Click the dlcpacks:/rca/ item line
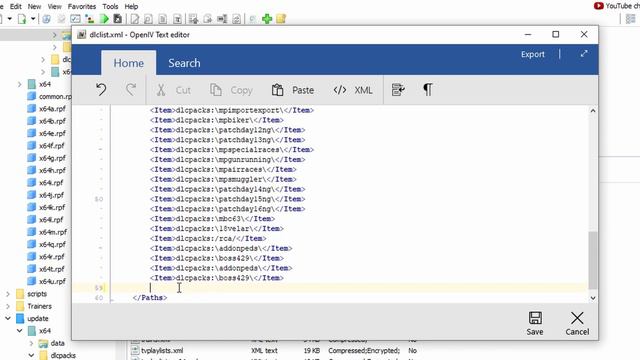 tap(208, 238)
